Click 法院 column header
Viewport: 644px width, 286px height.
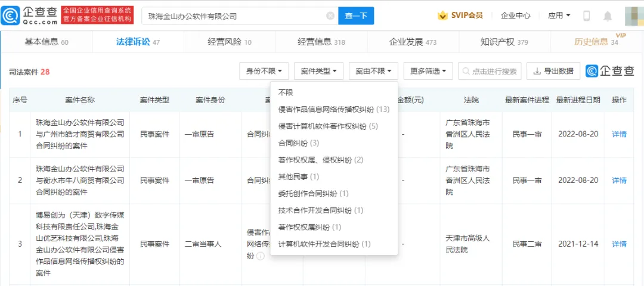click(470, 100)
